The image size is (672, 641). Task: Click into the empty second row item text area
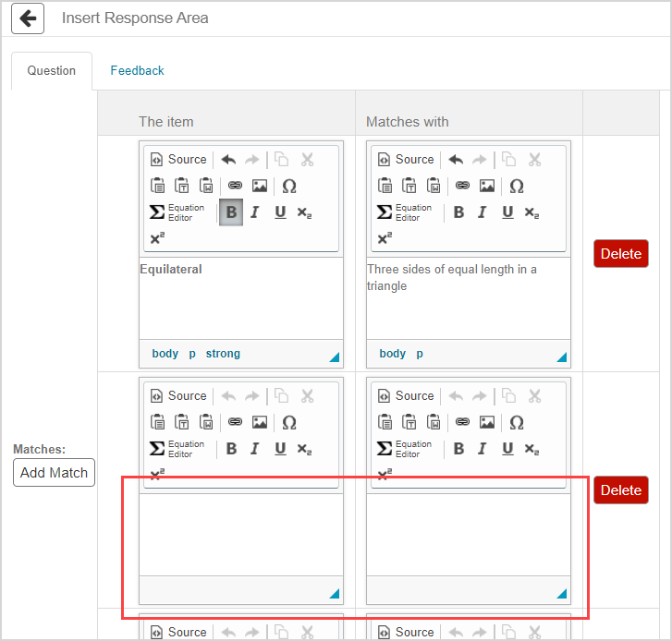240,534
